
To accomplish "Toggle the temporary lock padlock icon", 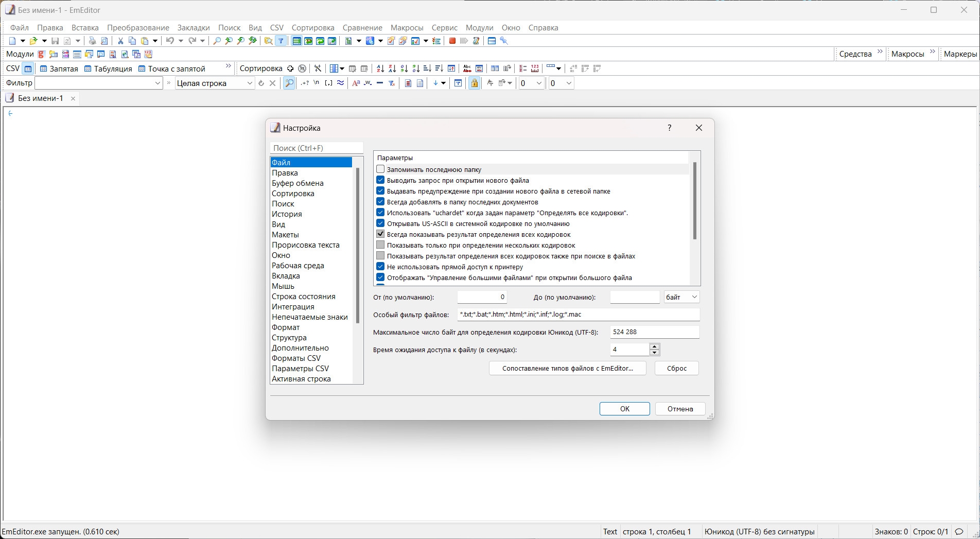I will pos(474,83).
